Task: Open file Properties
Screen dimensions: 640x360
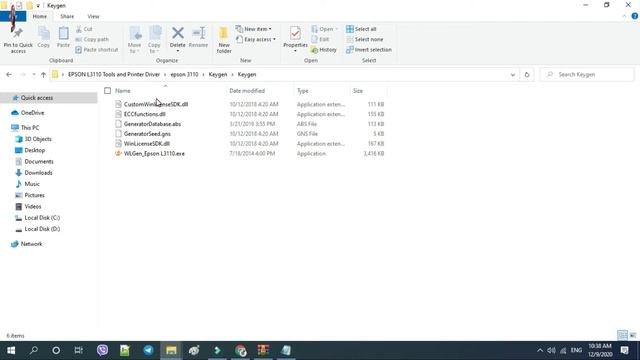Action: coord(295,39)
